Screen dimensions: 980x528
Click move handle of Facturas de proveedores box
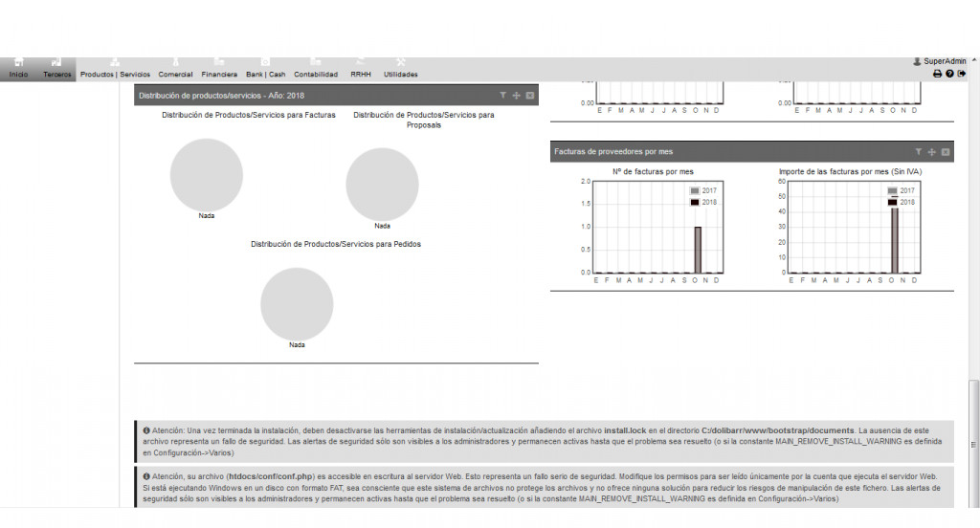click(932, 152)
